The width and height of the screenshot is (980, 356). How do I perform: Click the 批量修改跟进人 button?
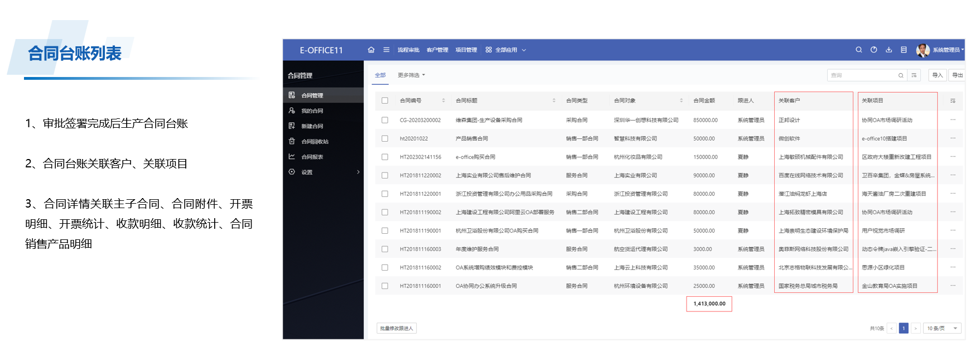[x=397, y=328]
